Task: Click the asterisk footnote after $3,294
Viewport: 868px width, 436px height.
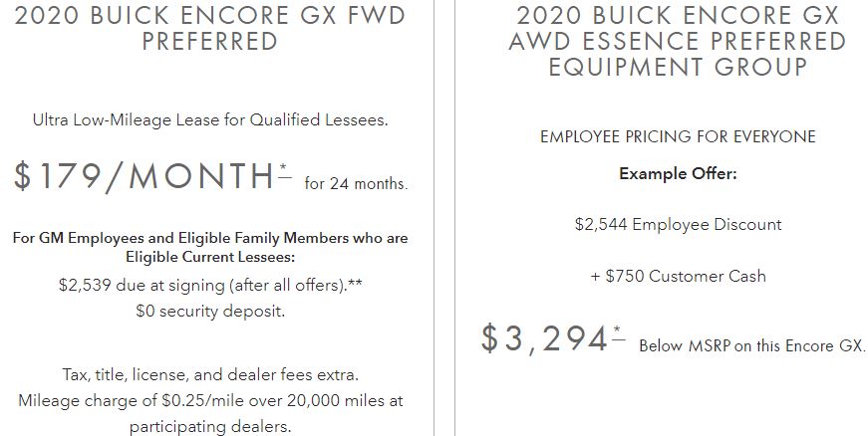Action: point(618,334)
